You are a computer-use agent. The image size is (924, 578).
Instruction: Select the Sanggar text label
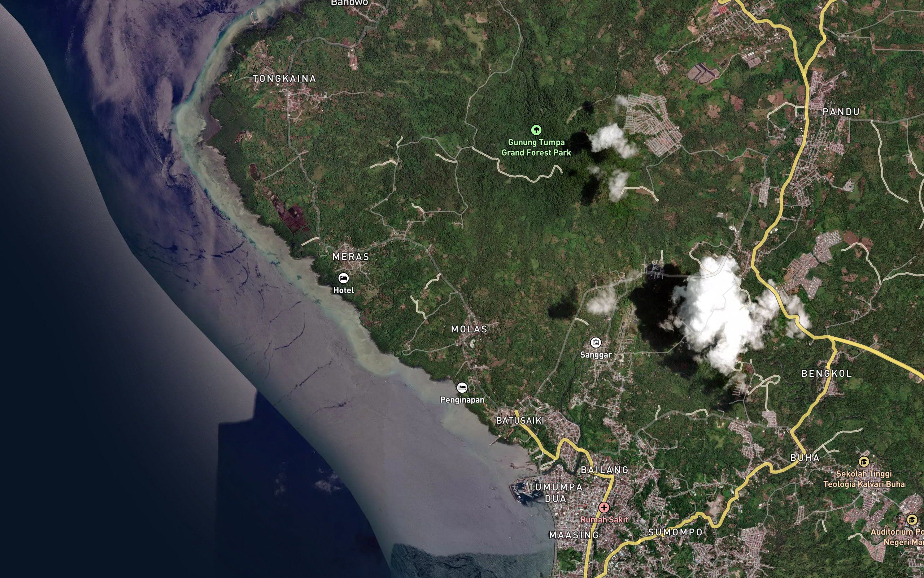(x=596, y=355)
